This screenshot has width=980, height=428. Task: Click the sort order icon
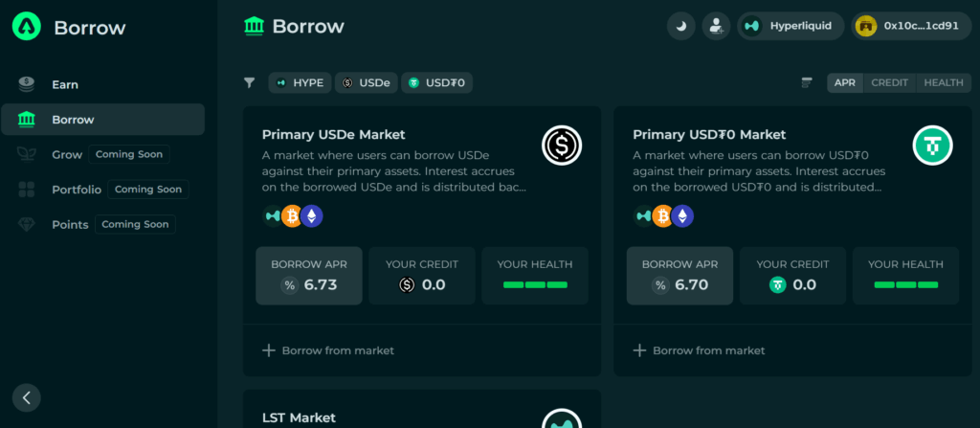click(x=807, y=82)
